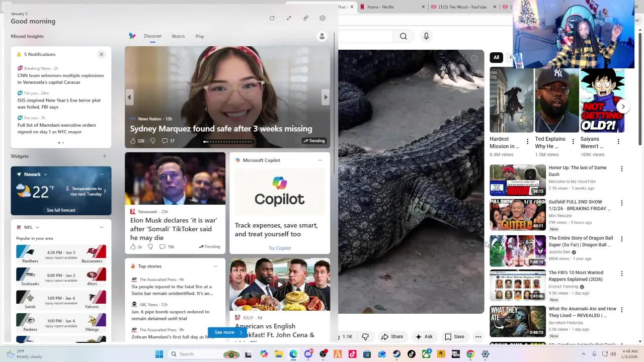This screenshot has height=362, width=644.
Task: Open TikTok from taskbar
Action: point(412,354)
